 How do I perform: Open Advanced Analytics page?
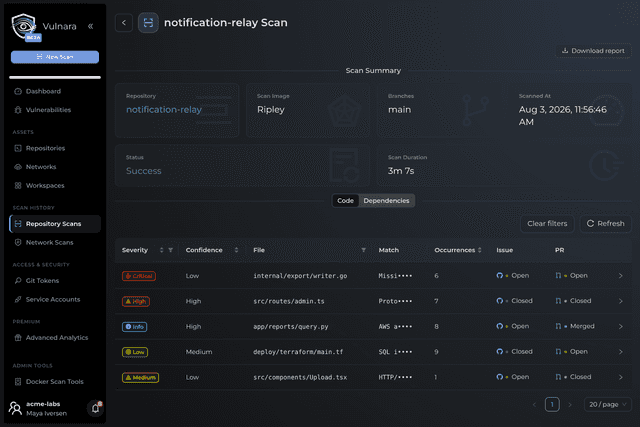pyautogui.click(x=55, y=338)
